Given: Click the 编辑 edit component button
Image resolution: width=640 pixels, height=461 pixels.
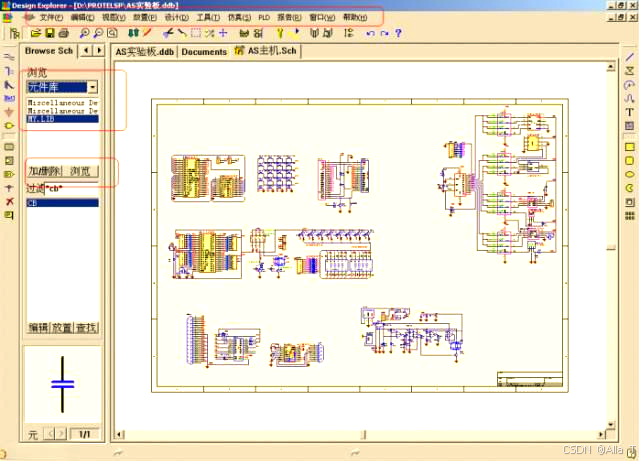Looking at the screenshot, I should tap(38, 327).
